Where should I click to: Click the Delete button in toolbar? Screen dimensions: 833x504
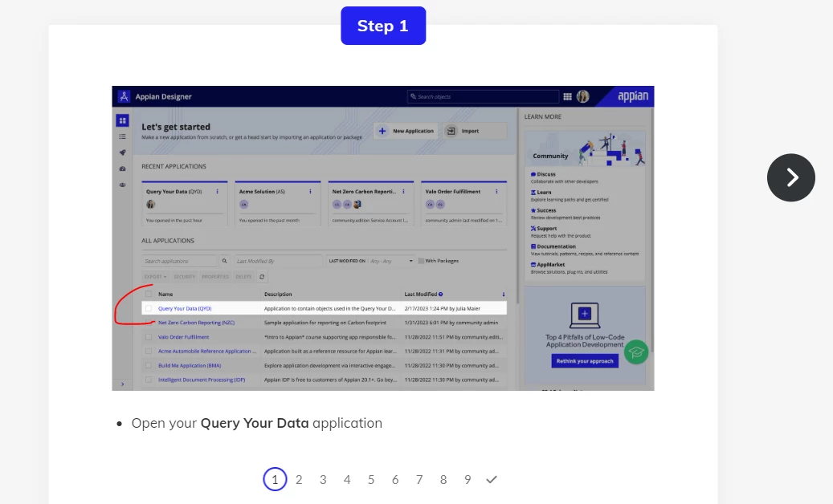(x=244, y=276)
